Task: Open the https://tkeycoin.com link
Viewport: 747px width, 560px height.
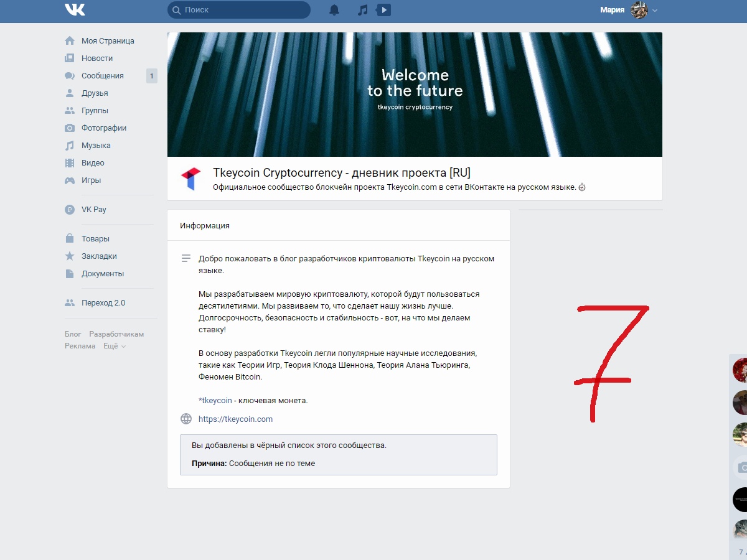Action: 235,419
